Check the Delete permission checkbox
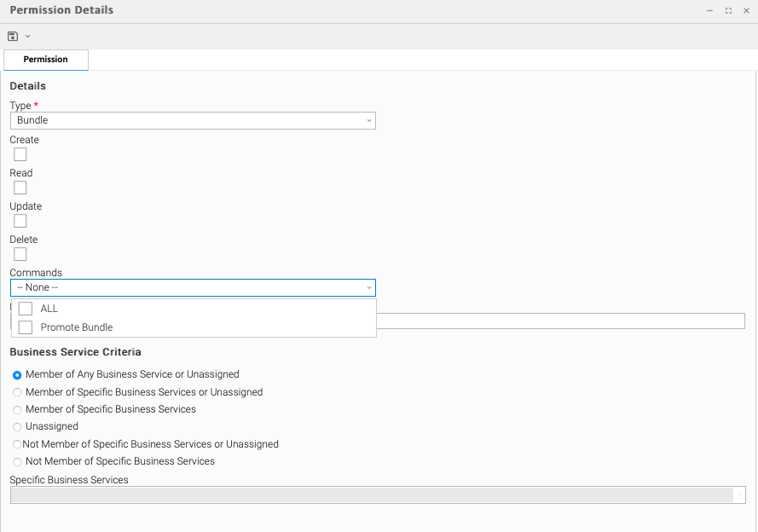This screenshot has width=758, height=532. click(x=20, y=254)
